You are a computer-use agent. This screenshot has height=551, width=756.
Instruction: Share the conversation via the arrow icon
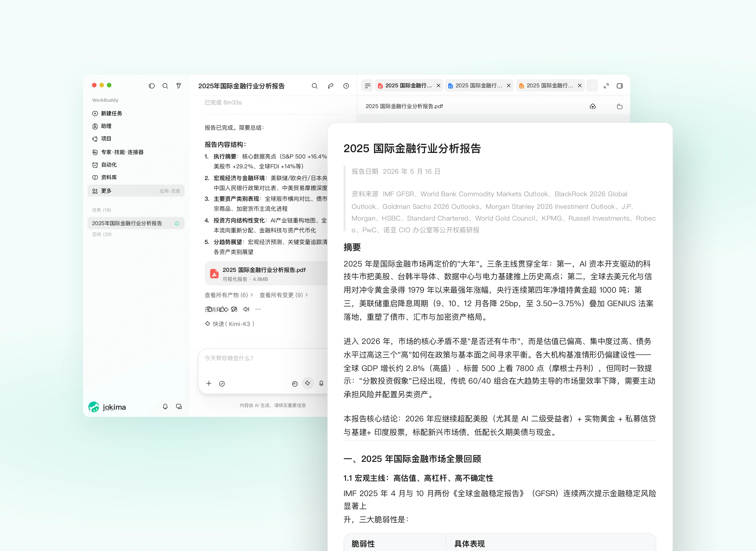coord(330,86)
